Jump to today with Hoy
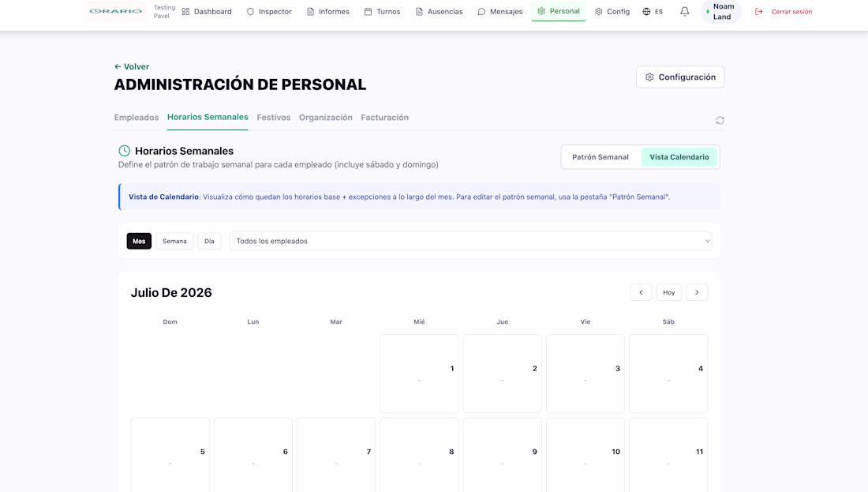868x492 pixels. (x=668, y=292)
